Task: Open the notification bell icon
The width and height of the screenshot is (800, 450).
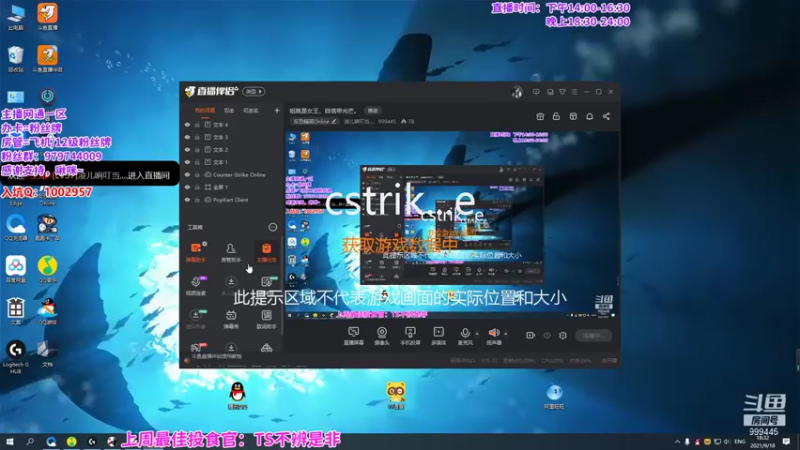Action: pos(589,116)
